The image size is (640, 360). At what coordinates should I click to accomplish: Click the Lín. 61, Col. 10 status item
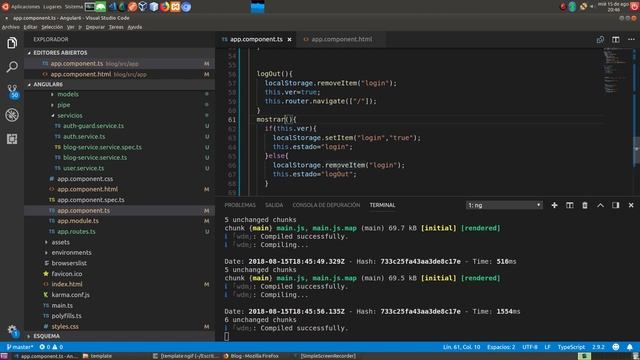pyautogui.click(x=462, y=347)
